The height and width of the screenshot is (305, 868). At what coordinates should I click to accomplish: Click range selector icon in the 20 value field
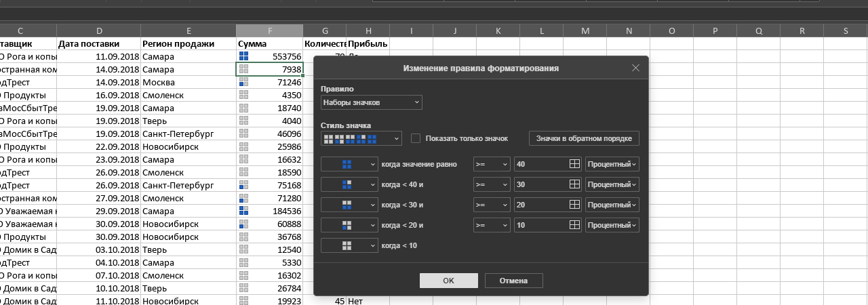click(574, 205)
